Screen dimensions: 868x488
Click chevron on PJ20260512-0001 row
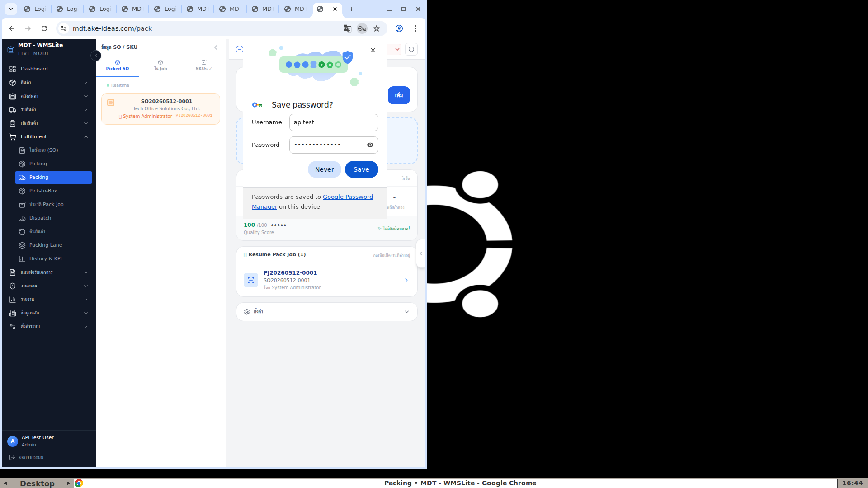point(406,280)
